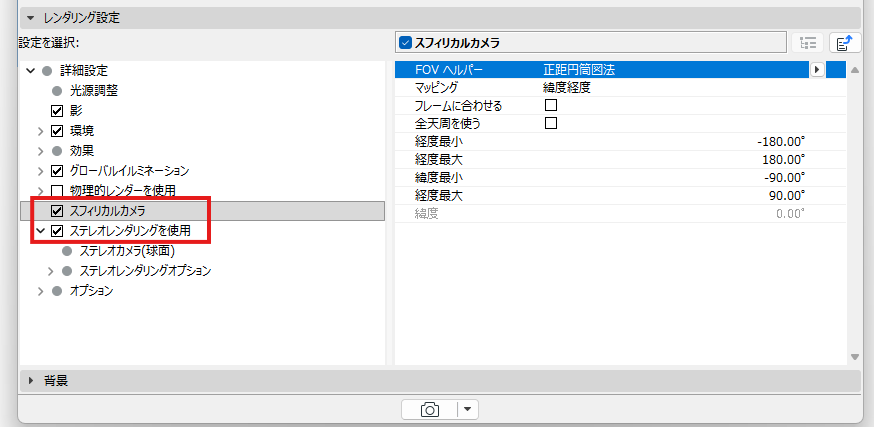Expand the オプション tree node
This screenshot has width=874, height=427.
pyautogui.click(x=41, y=291)
